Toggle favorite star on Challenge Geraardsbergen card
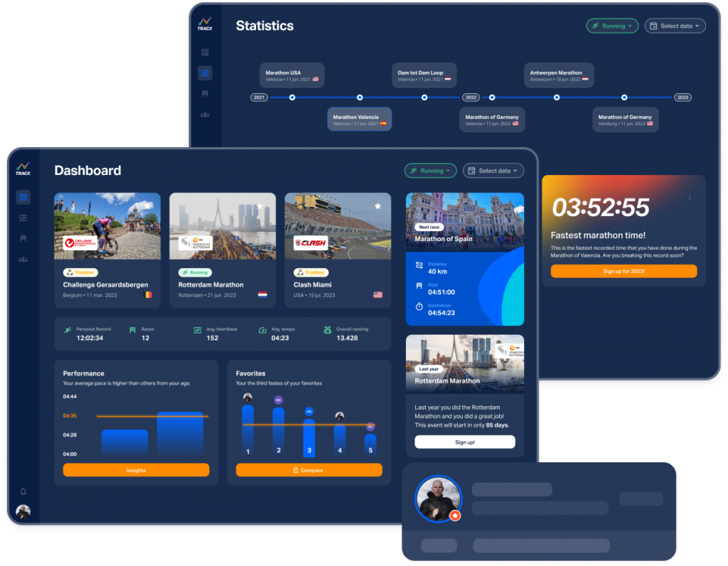This screenshot has height=566, width=728. 148,206
